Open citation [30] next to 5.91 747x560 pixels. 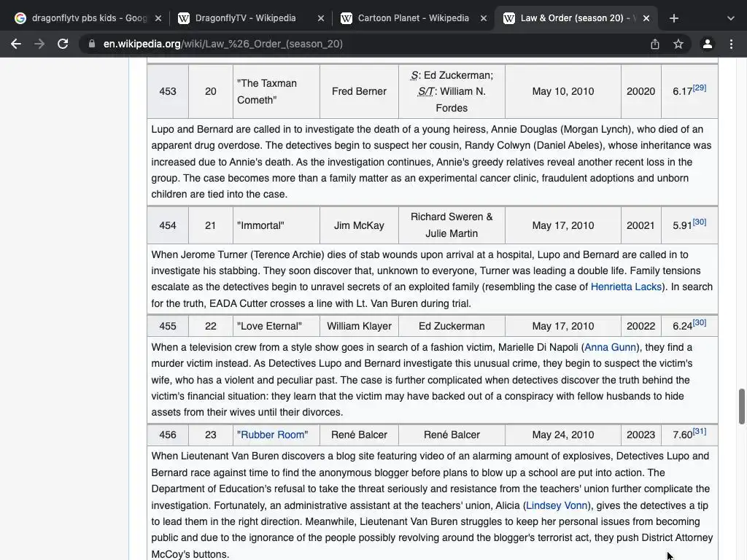pos(700,222)
